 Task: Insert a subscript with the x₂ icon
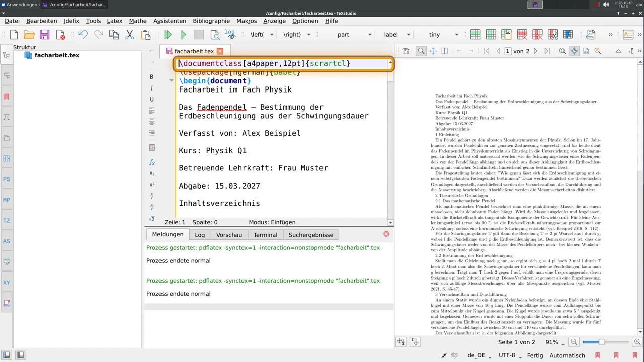click(152, 173)
